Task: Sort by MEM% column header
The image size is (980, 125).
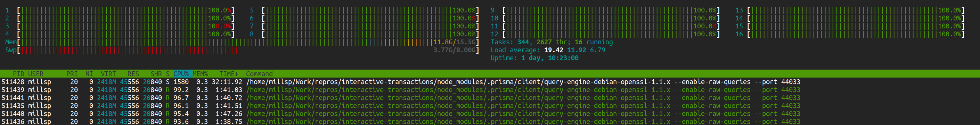Action: tap(200, 74)
